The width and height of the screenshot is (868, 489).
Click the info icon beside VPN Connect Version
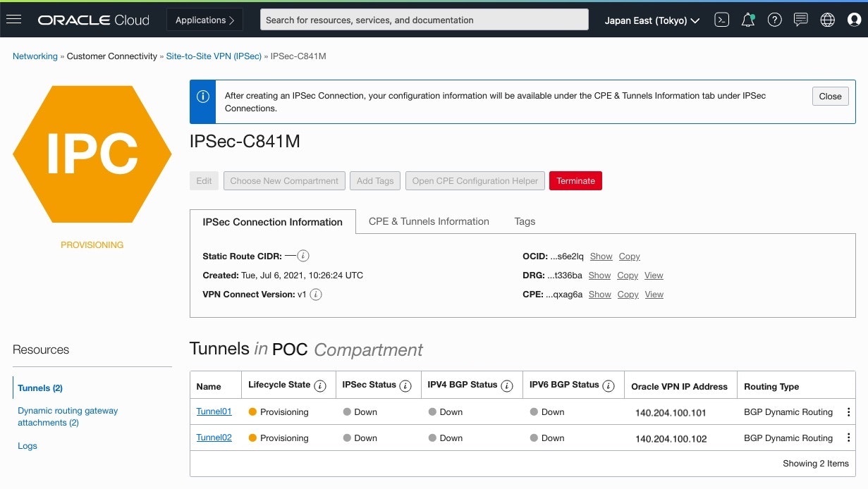[316, 295]
